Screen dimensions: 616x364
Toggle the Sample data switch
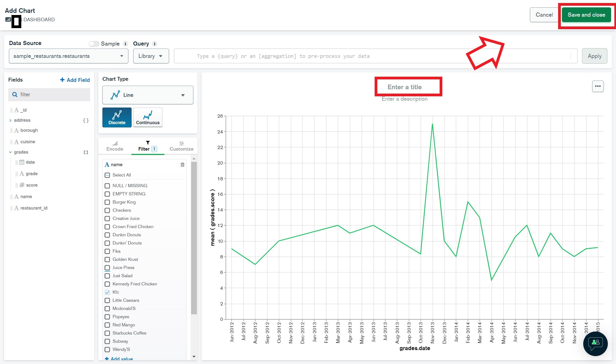pyautogui.click(x=94, y=44)
